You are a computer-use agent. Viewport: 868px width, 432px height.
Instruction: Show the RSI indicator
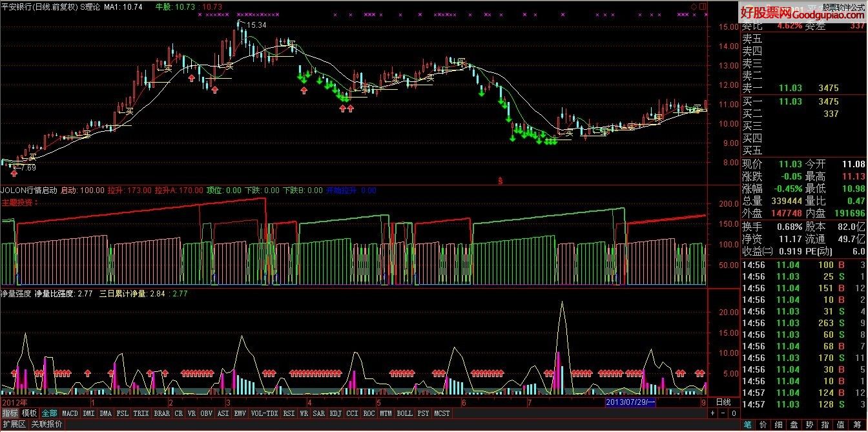289,413
